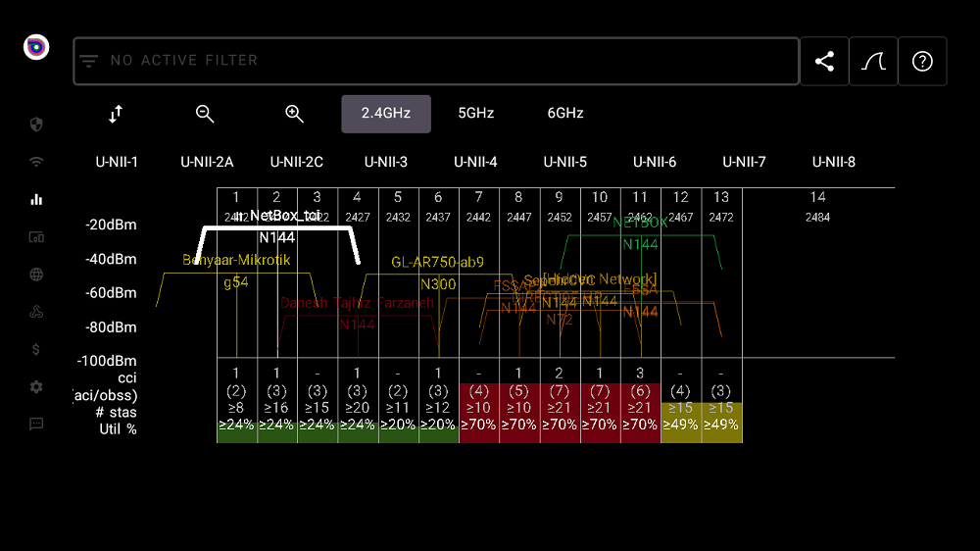Image resolution: width=980 pixels, height=551 pixels.
Task: Select the 2.4GHz band tab
Action: tap(386, 114)
